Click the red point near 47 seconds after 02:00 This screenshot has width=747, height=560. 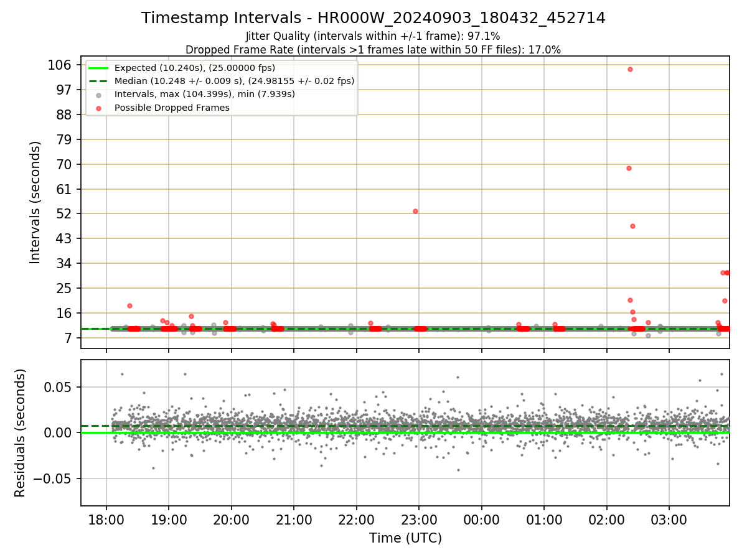(632, 226)
